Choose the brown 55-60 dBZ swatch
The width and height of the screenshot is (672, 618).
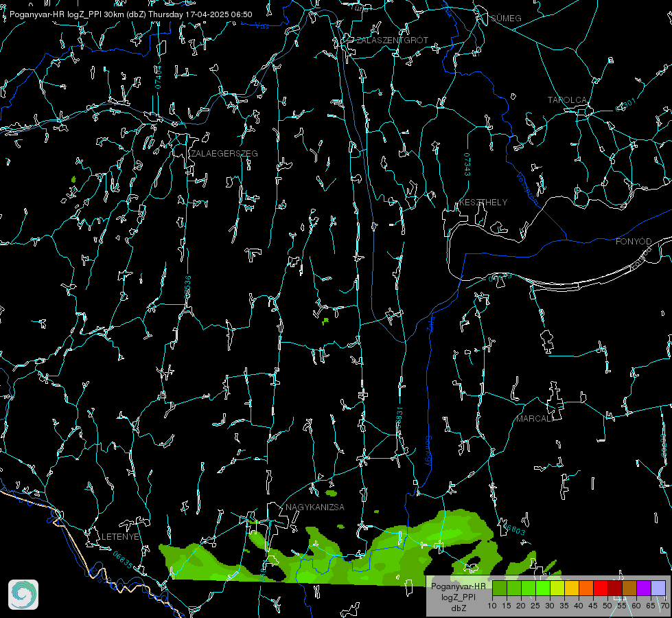(629, 588)
